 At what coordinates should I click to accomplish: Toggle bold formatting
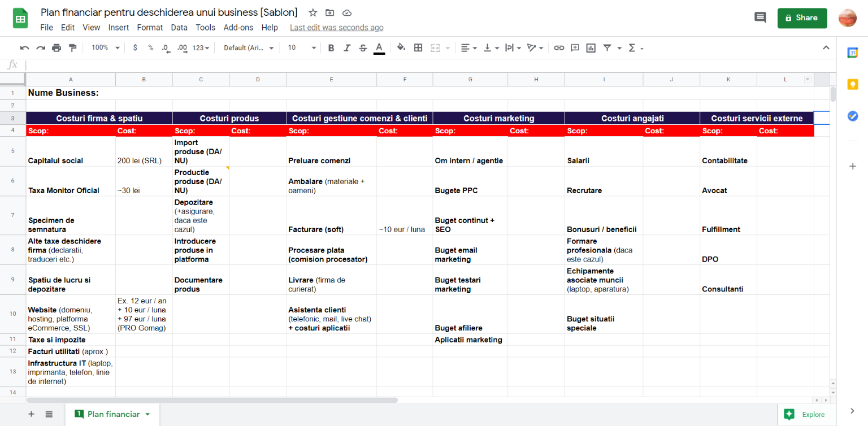click(x=331, y=48)
